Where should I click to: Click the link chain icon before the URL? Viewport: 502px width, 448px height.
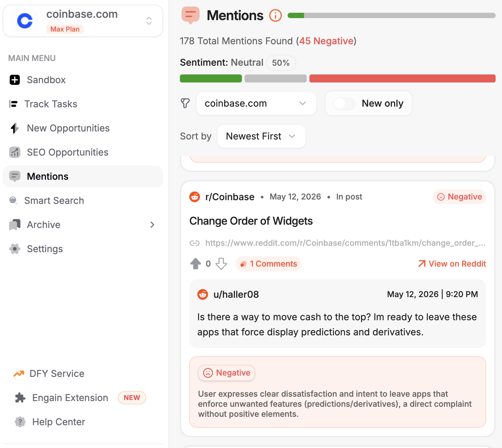coord(195,243)
